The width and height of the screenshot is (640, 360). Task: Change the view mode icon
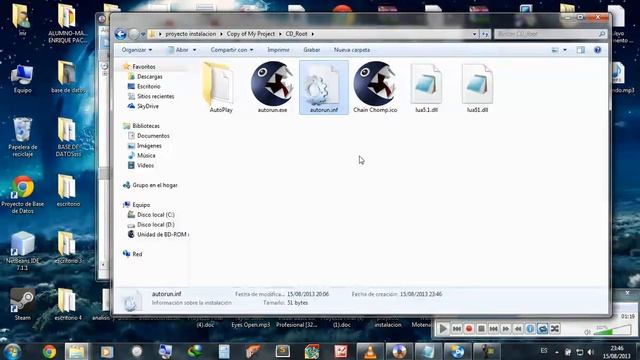point(555,50)
